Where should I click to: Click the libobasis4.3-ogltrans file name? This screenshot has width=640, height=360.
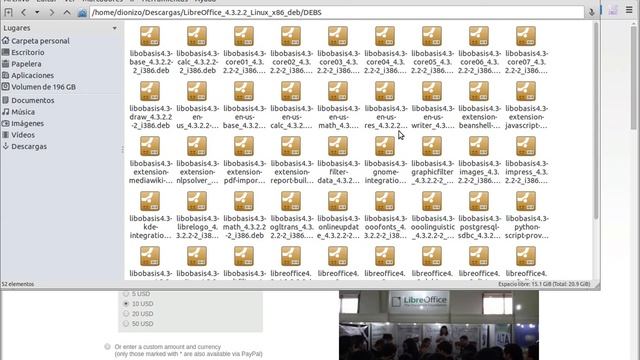tap(291, 227)
